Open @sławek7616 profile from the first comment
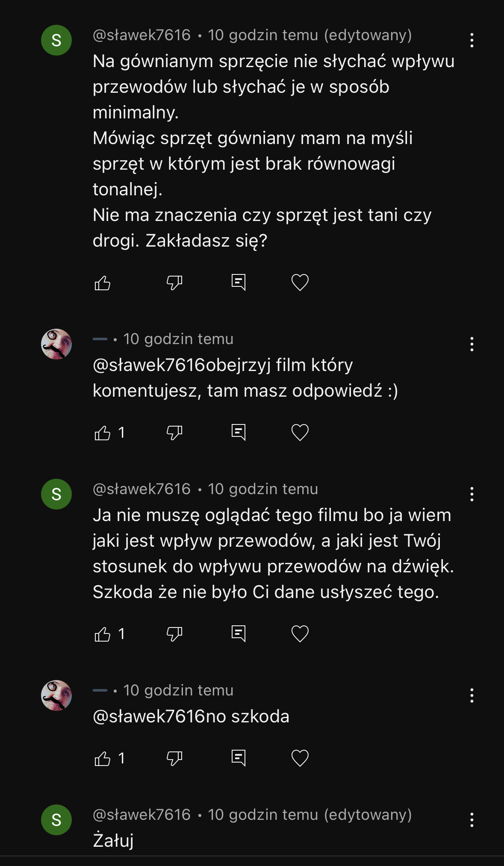The width and height of the screenshot is (504, 866). [141, 35]
